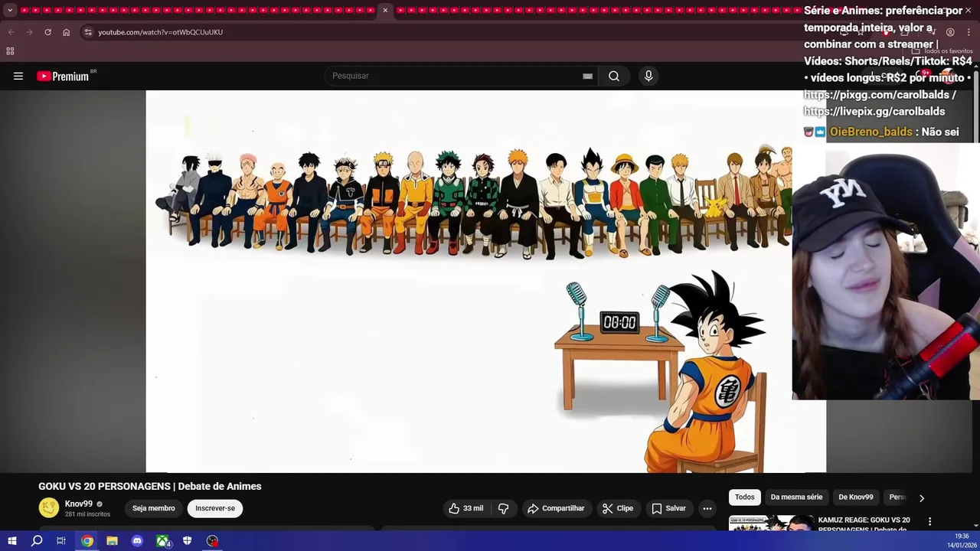
Task: Click the magnifier search button
Action: point(614,76)
